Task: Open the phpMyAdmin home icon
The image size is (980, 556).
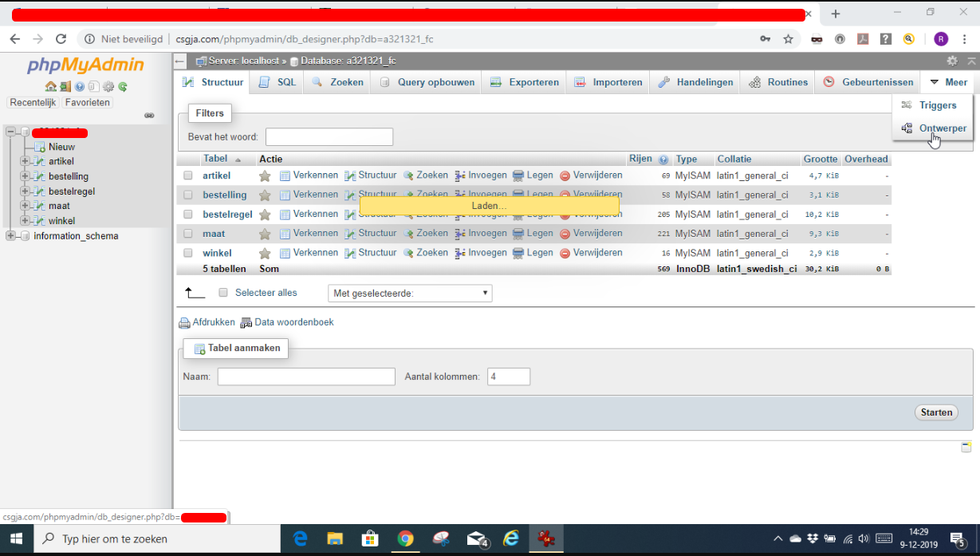Action: click(x=50, y=86)
